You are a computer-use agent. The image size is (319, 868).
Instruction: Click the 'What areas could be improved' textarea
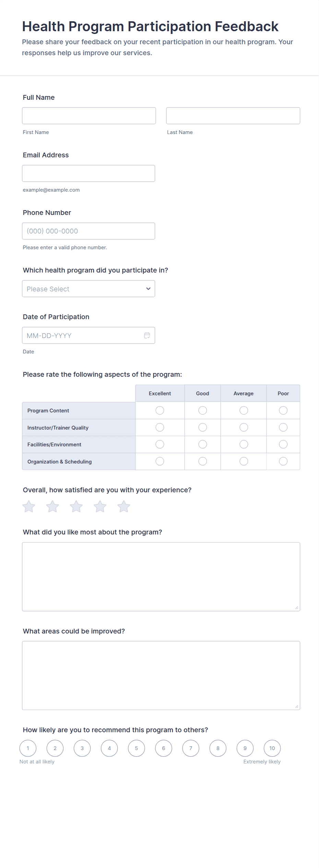(161, 675)
